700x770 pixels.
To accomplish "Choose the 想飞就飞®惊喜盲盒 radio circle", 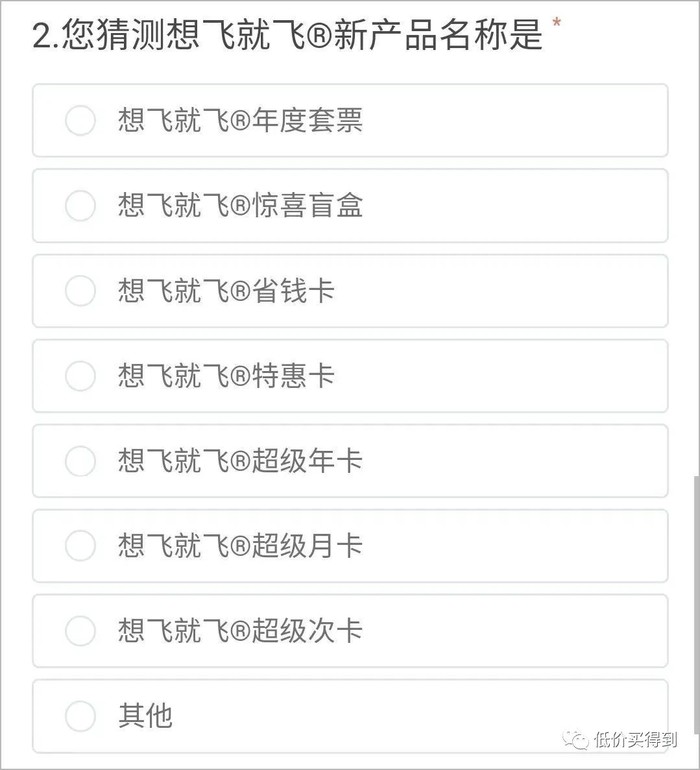I will click(80, 206).
